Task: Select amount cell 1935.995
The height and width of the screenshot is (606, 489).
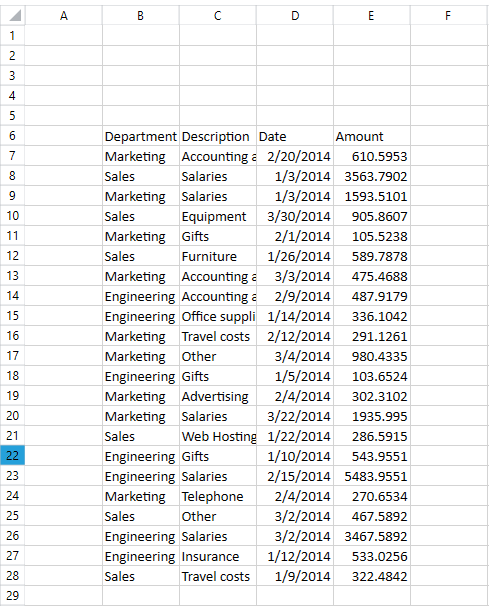Action: click(371, 416)
